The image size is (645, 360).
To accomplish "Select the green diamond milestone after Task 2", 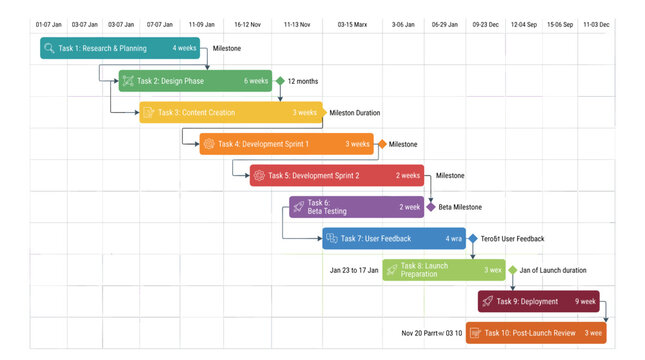I will pos(280,81).
